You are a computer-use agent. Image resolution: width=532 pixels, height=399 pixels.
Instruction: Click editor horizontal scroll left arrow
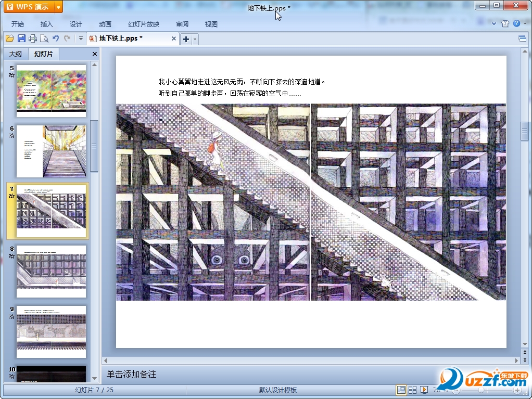[x=106, y=361]
